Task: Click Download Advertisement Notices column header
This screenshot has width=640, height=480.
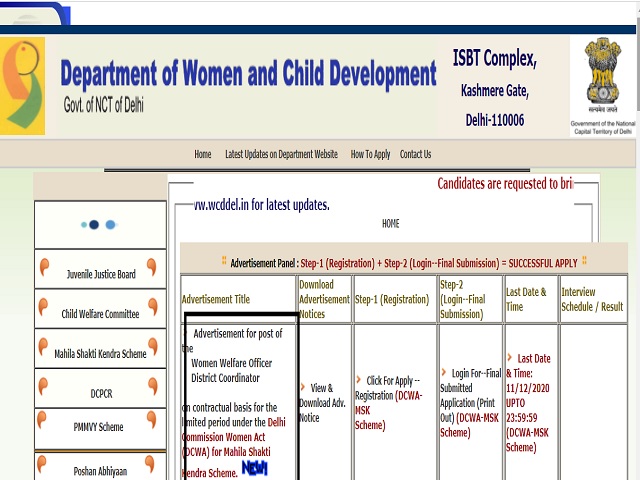Action: click(324, 299)
